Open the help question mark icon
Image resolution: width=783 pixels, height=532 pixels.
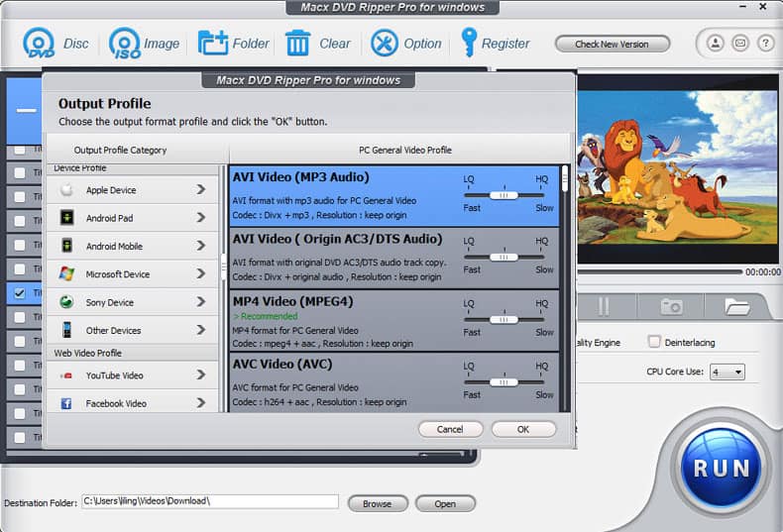(765, 44)
